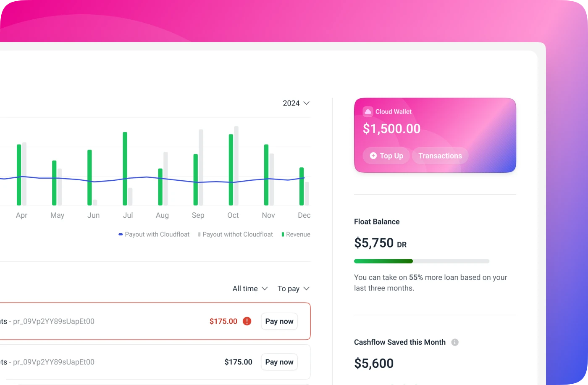This screenshot has height=385, width=588.
Task: Toggle the Payout withot Cloudfloat legend item
Action: 235,234
